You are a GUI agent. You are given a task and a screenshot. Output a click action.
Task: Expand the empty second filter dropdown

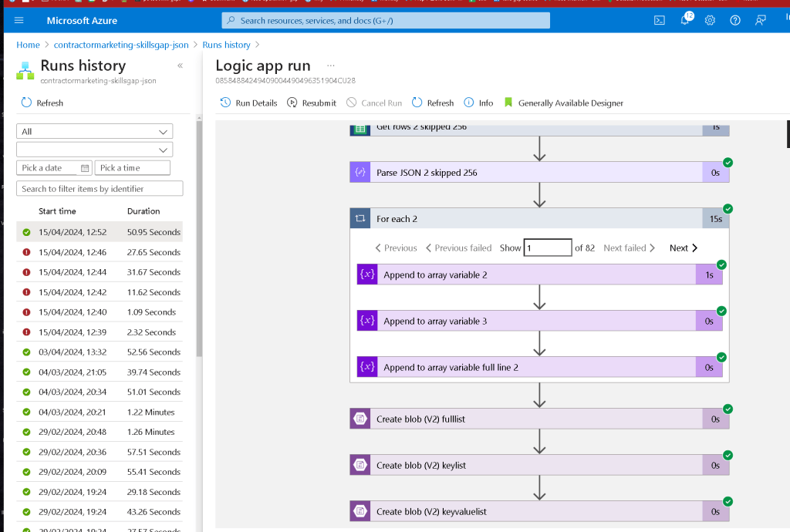(x=95, y=150)
